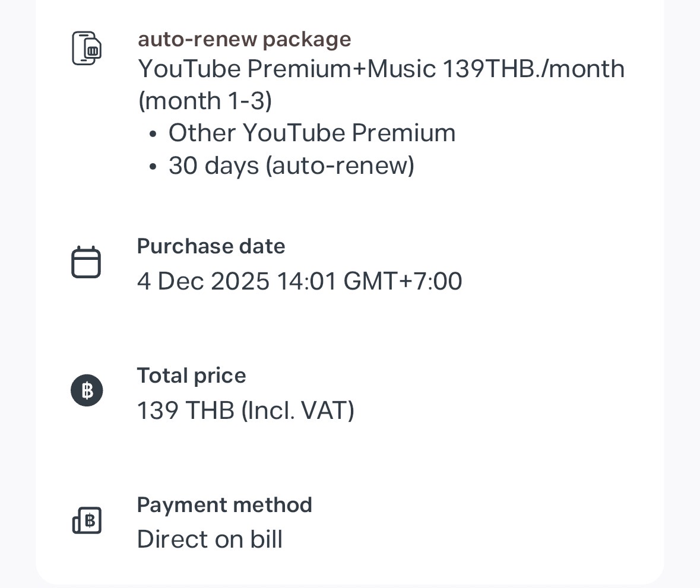Click the SIM phone package icon
The image size is (700, 588).
coord(87,48)
